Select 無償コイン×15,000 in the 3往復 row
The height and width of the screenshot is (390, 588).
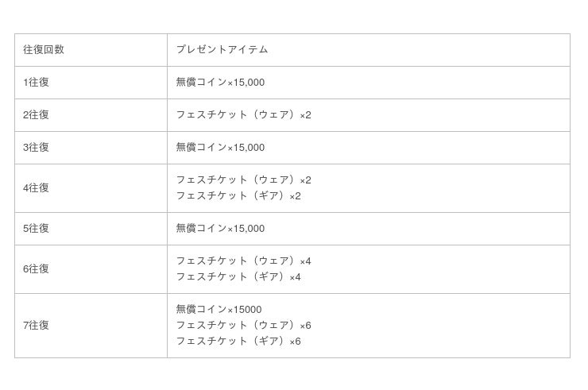220,148
